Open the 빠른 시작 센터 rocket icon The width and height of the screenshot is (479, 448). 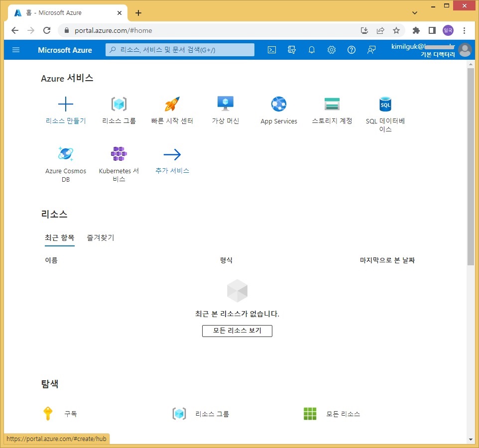point(172,104)
